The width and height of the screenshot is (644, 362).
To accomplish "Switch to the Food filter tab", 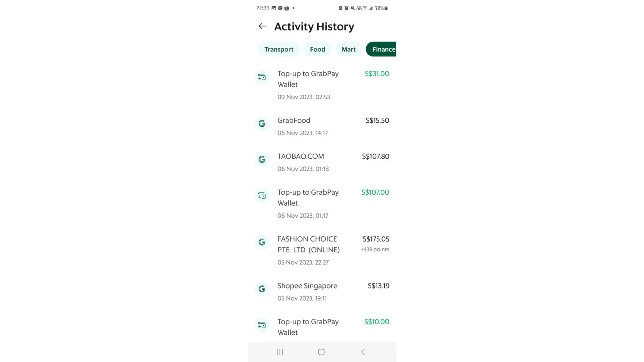I will pyautogui.click(x=317, y=49).
